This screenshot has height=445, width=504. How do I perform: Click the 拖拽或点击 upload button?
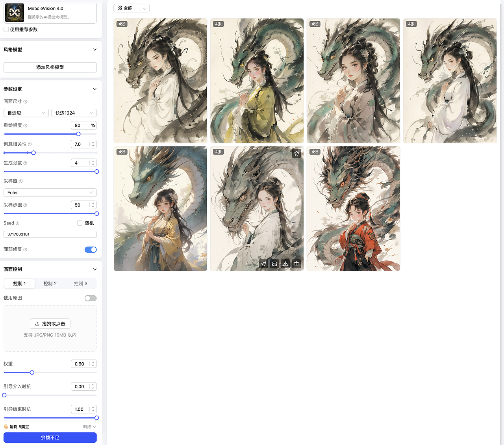click(50, 324)
